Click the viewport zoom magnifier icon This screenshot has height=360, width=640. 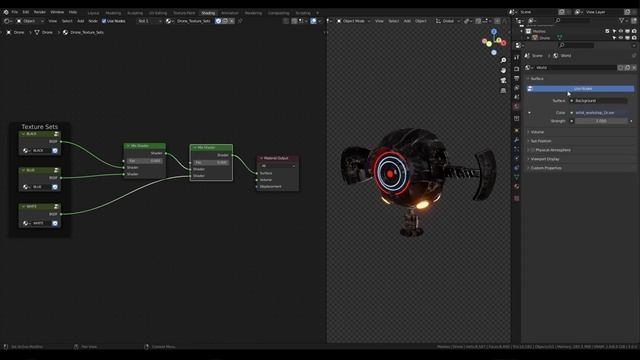coord(503,60)
